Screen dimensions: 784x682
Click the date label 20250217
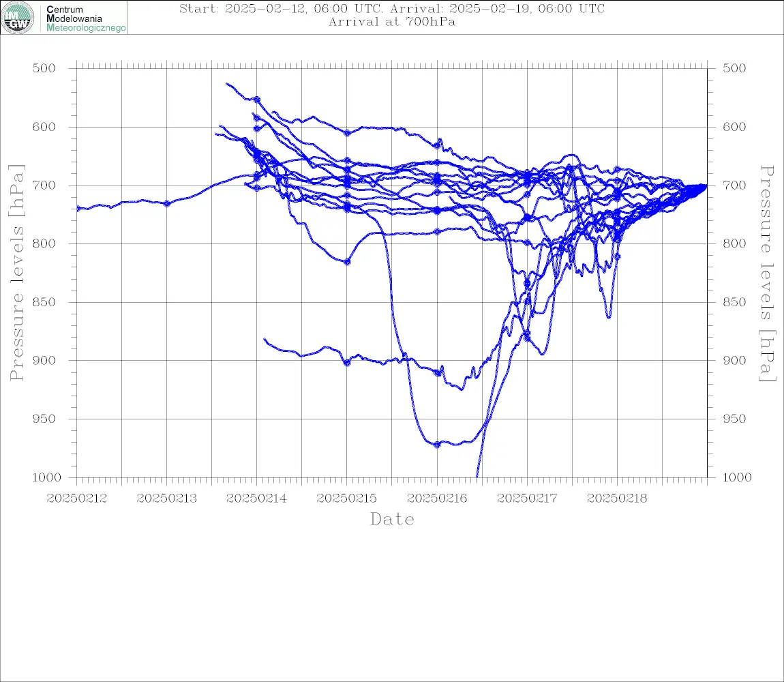click(x=527, y=499)
